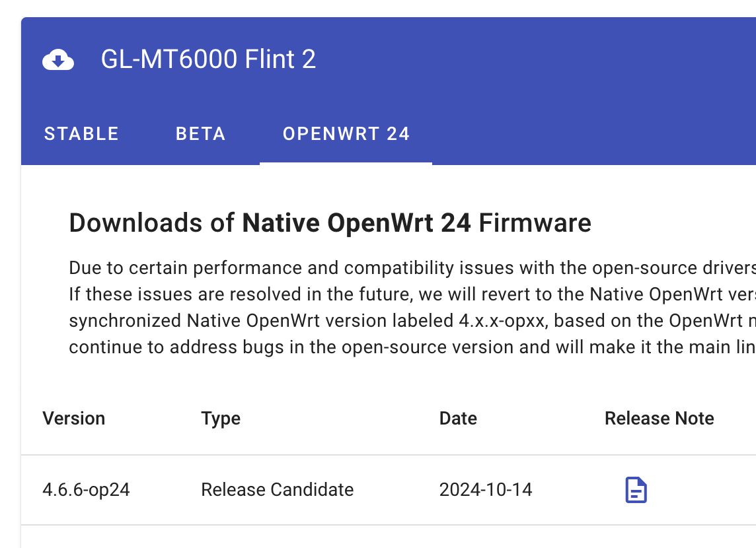Click the line starting 'Due to certain performance'
Viewport: 756px width, 548px height.
point(410,268)
